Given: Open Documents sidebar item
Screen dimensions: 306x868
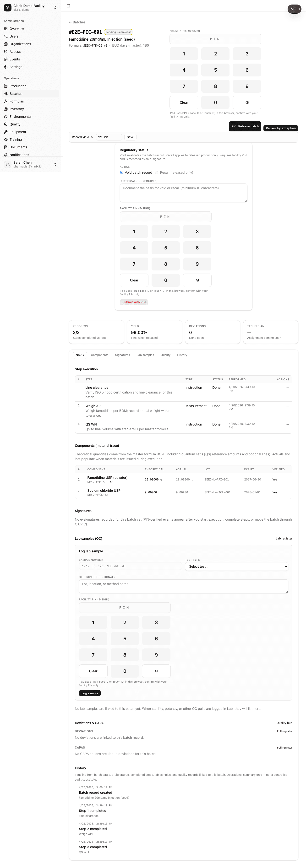Looking at the screenshot, I should pos(30,147).
